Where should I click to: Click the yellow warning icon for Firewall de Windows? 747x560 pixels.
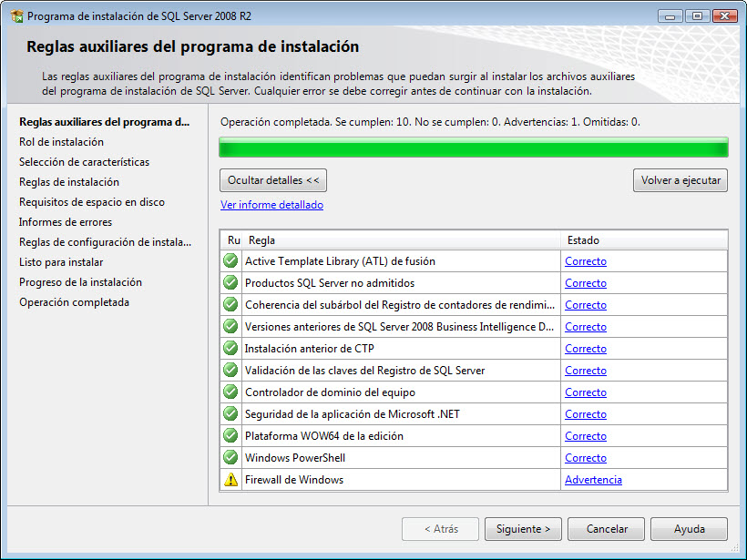tap(230, 480)
